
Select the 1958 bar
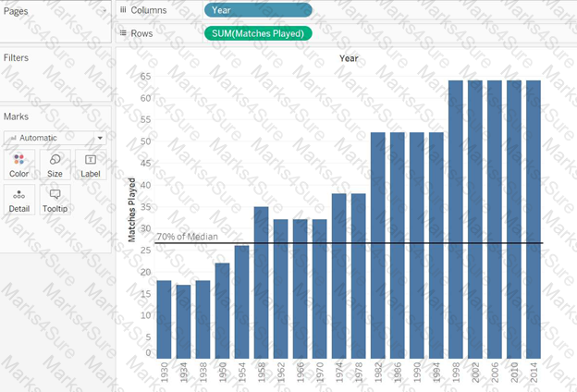point(262,283)
